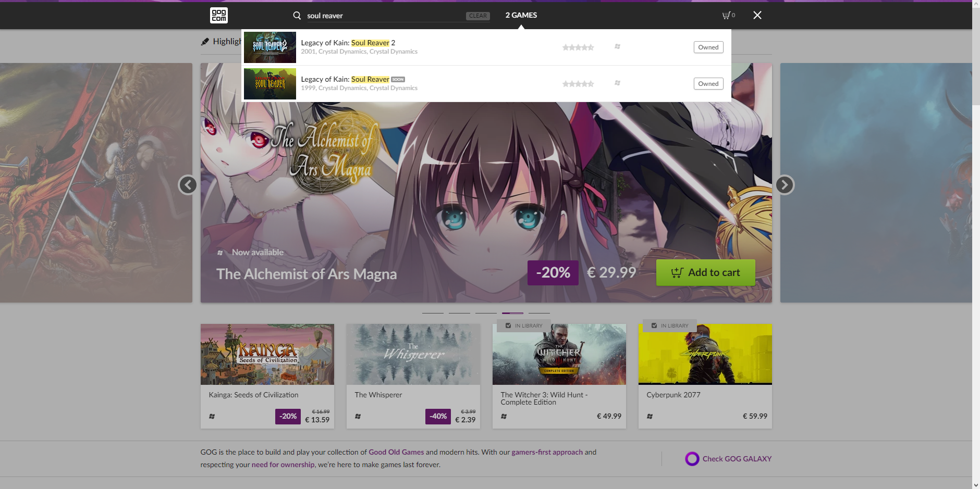Open The Whisperer game card image
Viewport: 980px width, 489px height.
413,354
